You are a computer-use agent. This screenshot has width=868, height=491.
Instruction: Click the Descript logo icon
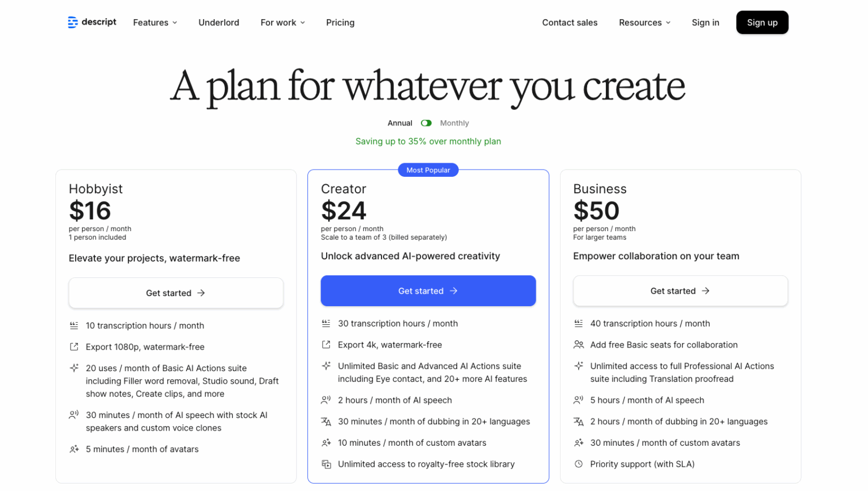(73, 23)
